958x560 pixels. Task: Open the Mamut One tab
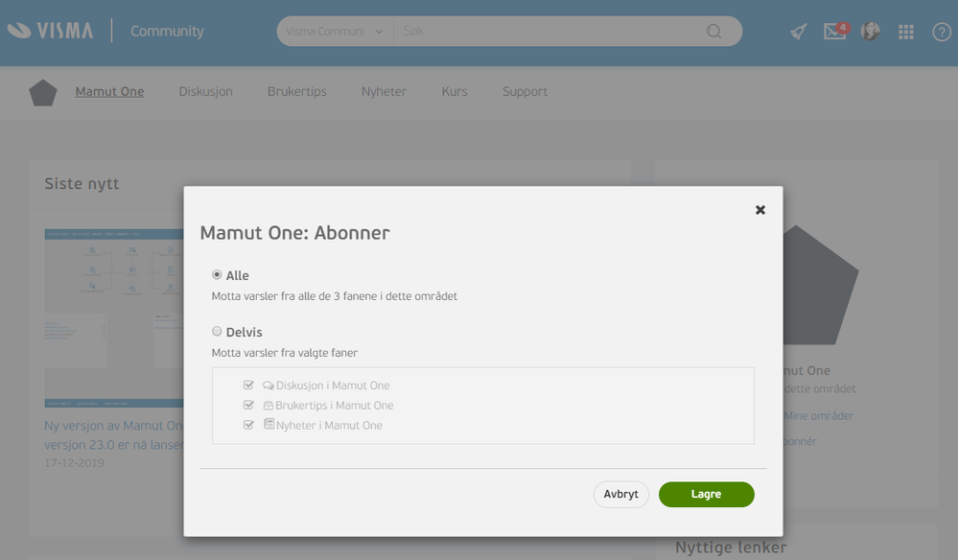(109, 92)
